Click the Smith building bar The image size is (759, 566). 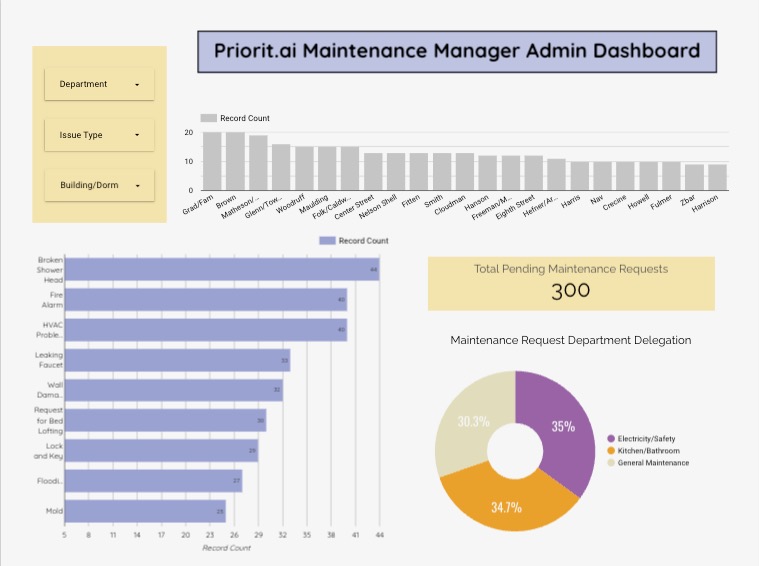(442, 172)
